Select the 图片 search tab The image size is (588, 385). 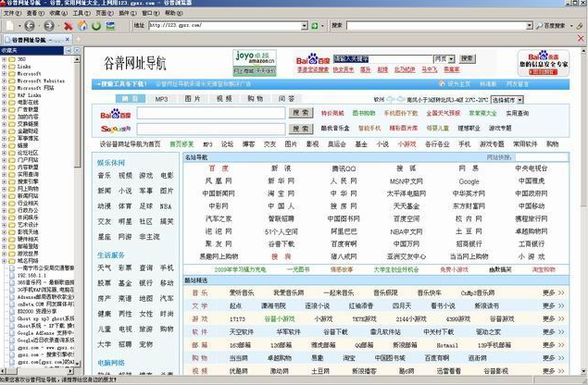[193, 98]
